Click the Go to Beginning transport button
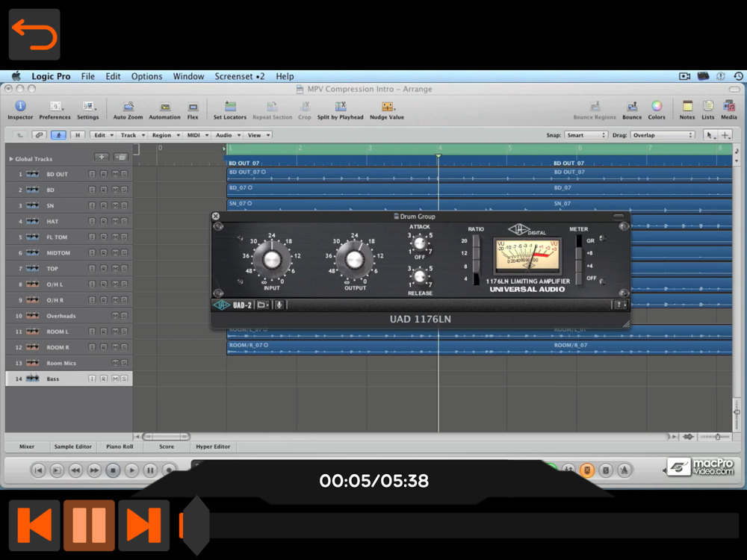 [39, 470]
